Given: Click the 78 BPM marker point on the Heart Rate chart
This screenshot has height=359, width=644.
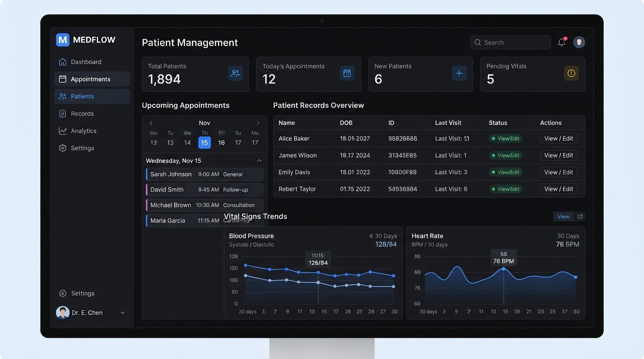Looking at the screenshot, I should point(504,269).
